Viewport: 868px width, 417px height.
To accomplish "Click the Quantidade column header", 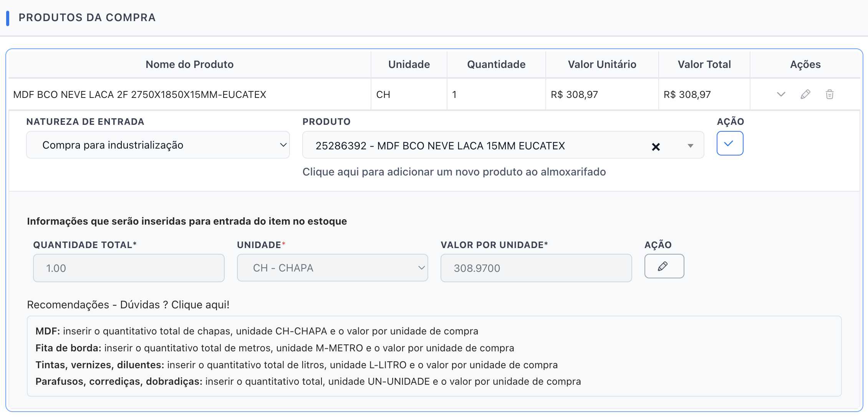I will click(496, 65).
